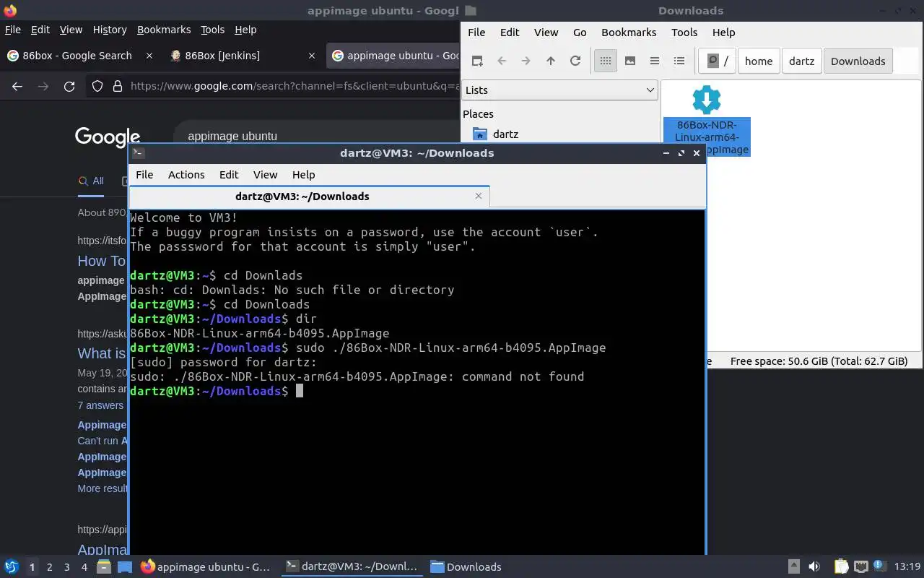Switch to Downloads window in the taskbar
Viewport: 924px width, 578px height.
pyautogui.click(x=467, y=567)
